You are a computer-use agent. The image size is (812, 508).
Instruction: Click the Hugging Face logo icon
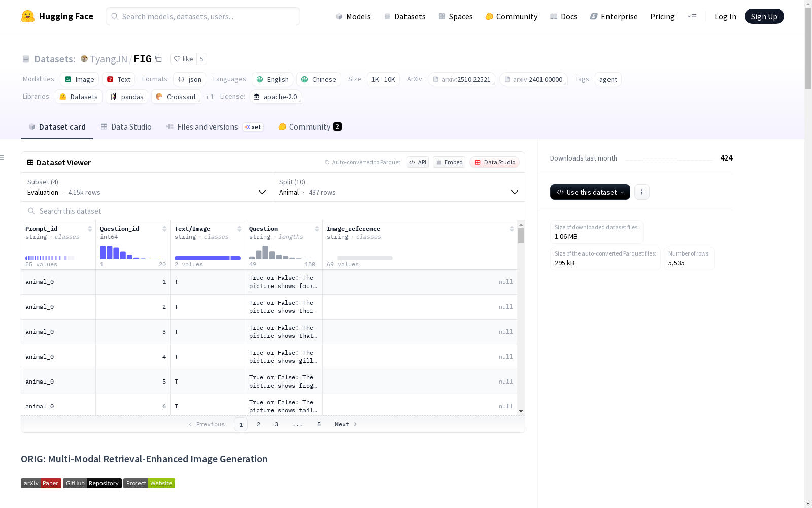point(28,16)
